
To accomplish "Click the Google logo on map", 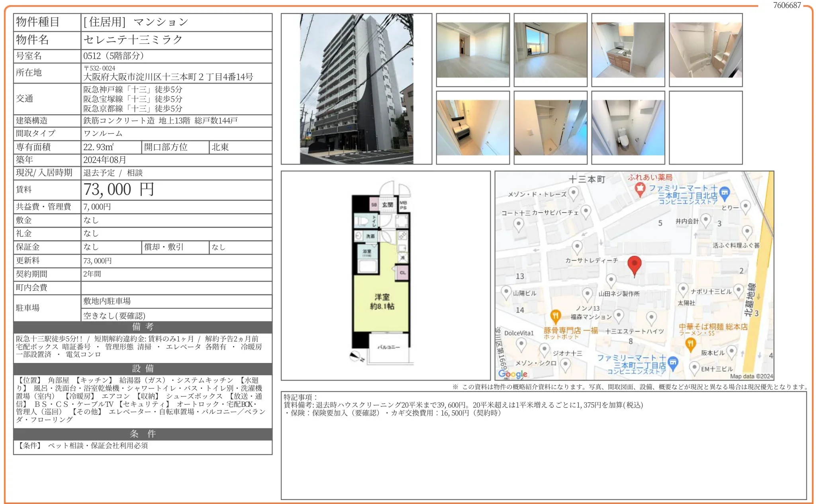I will tap(513, 374).
